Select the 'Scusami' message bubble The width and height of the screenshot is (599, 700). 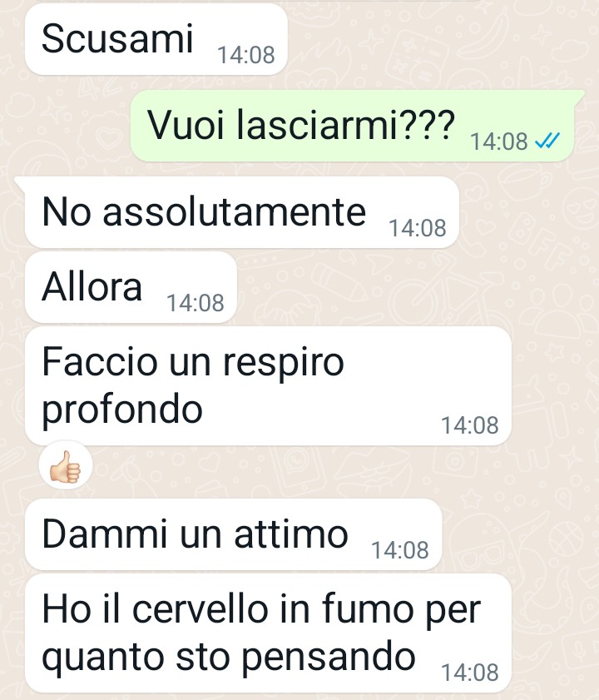coord(156,39)
